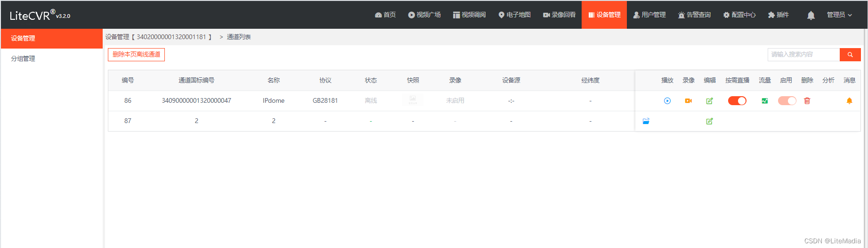Select 设备管理 in top navigation
Viewport: 868px width, 248px height.
click(604, 15)
